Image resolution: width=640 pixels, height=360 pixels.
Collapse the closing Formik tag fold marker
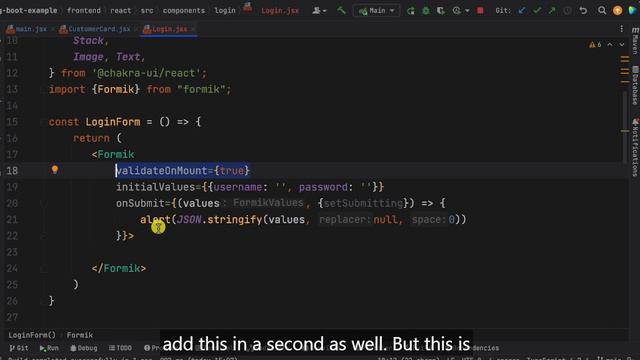44,269
